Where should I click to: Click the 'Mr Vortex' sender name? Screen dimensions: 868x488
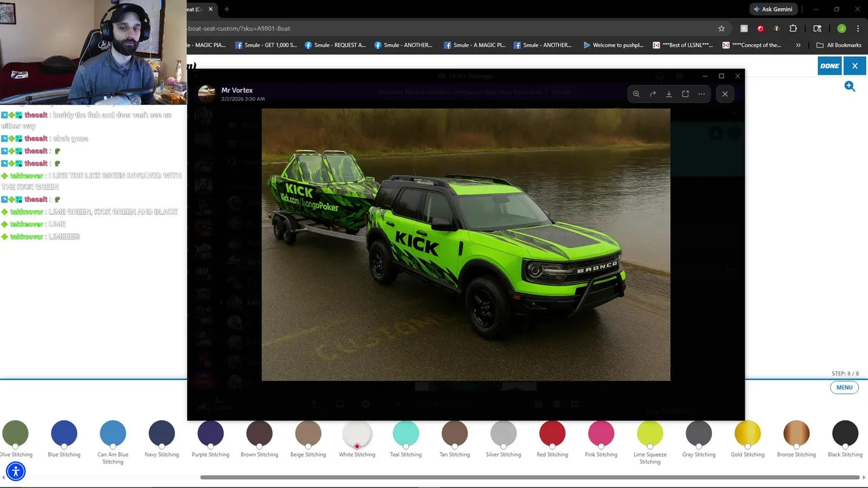[237, 90]
